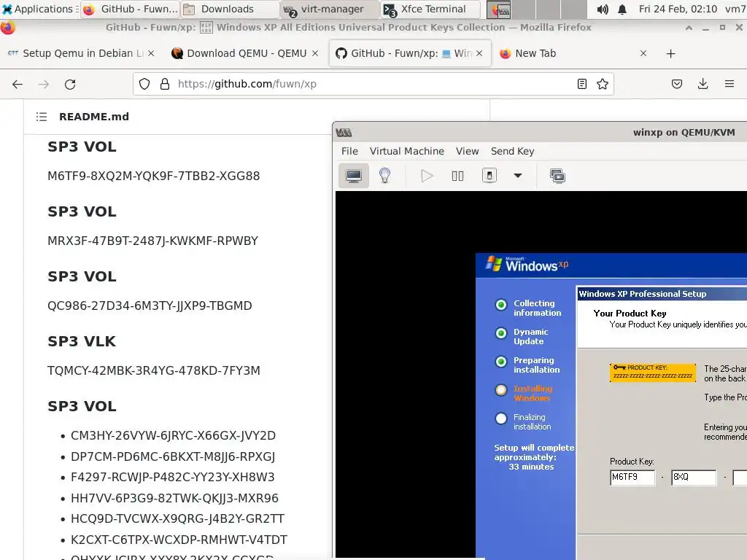Image resolution: width=747 pixels, height=560 pixels.
Task: Open the Send Key menu
Action: pos(513,152)
